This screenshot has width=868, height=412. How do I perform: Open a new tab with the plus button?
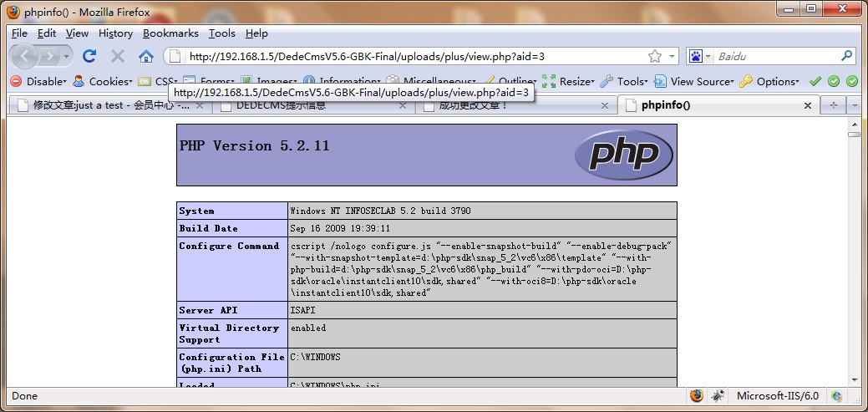834,105
